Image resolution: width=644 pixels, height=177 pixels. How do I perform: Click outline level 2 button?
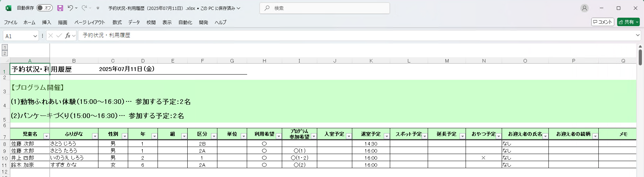point(5,53)
